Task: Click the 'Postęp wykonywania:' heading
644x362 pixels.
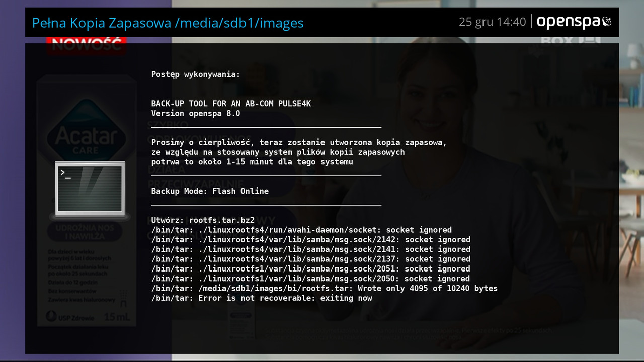Action: (196, 74)
